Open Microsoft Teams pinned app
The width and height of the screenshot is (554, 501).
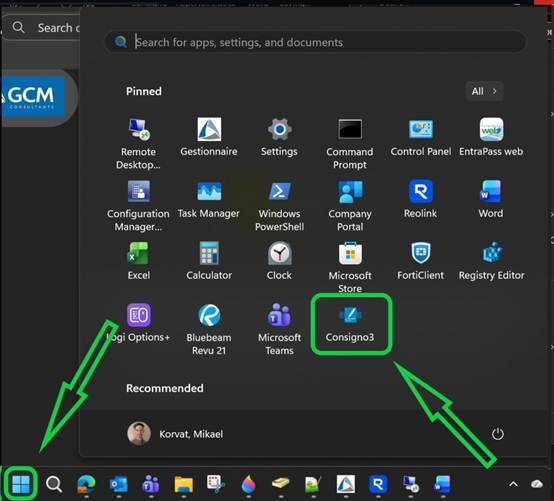pos(279,329)
